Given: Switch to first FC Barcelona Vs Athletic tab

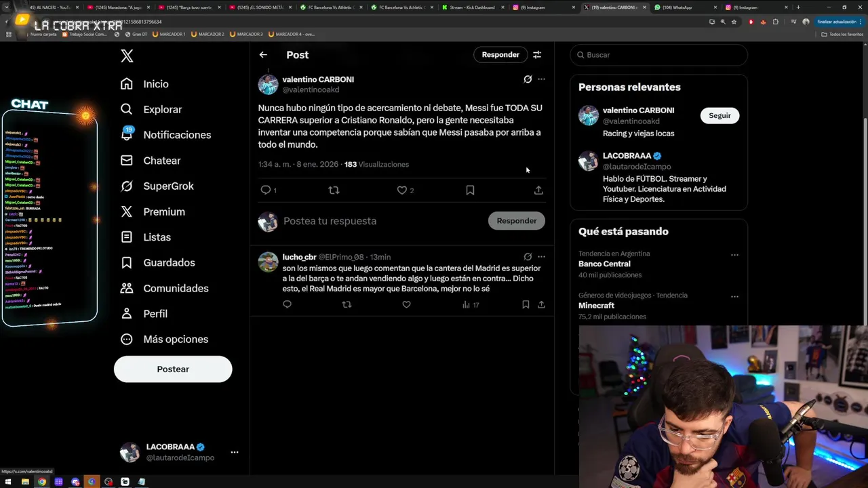Looking at the screenshot, I should (x=330, y=7).
